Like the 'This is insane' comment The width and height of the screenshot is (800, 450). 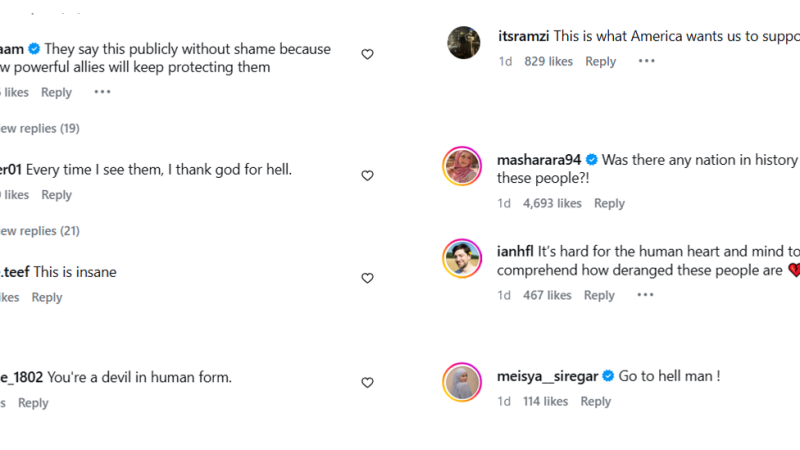pos(367,278)
